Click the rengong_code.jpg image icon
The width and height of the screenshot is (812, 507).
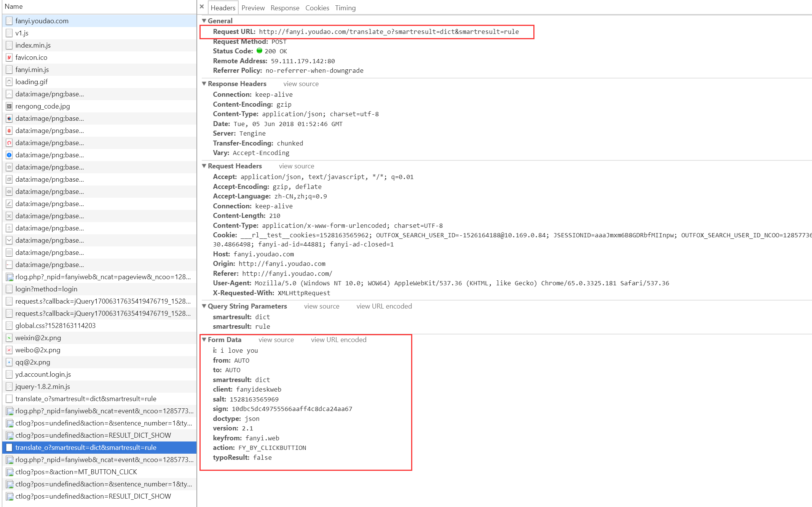click(x=9, y=106)
